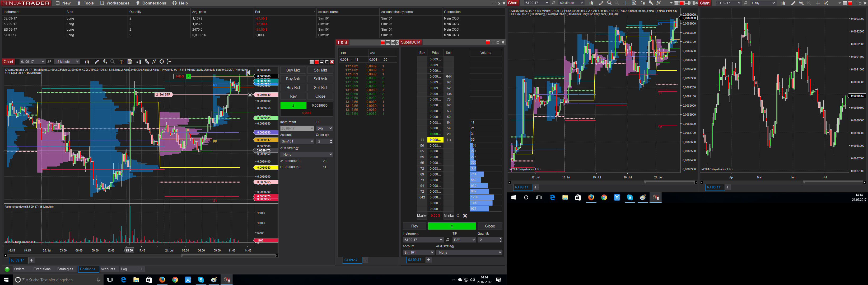Open ATM Strategy dropdown in Chart Trader
The height and width of the screenshot is (285, 868).
pos(307,154)
